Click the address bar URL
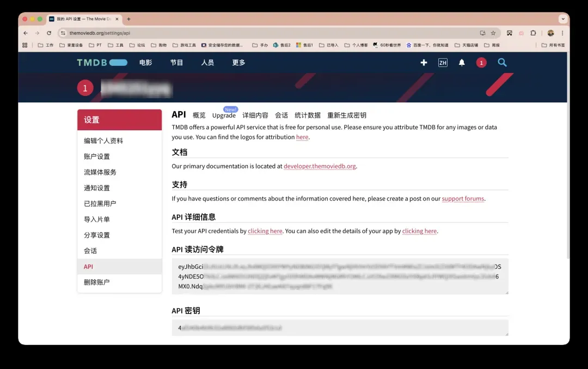The width and height of the screenshot is (588, 369). [100, 33]
